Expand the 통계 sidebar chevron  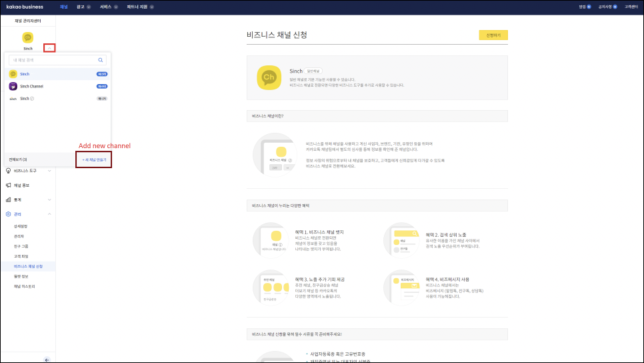coord(49,200)
